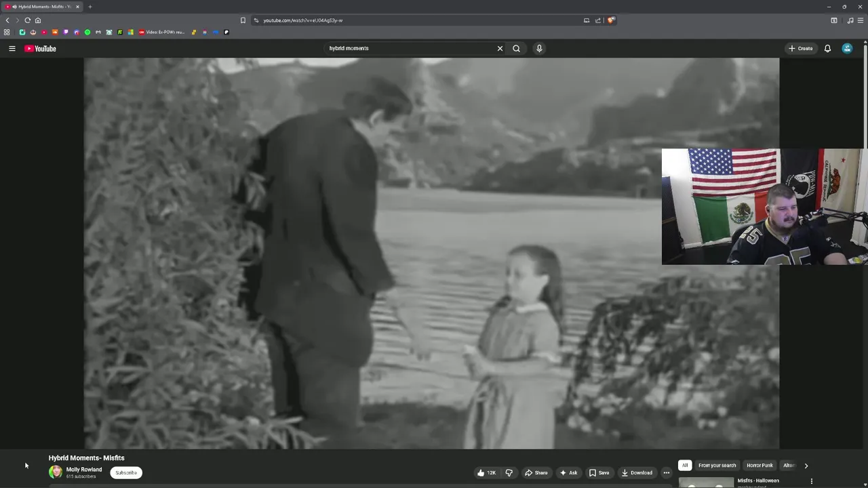Open the red YouTube bookmark icon
The height and width of the screenshot is (488, 868).
[x=44, y=32]
